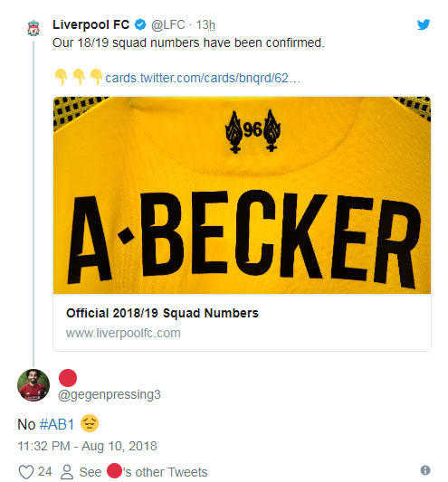Open the 11:32 PM - Aug 10, 2018 timestamp
Screen dimensions: 448x482
[x=87, y=446]
